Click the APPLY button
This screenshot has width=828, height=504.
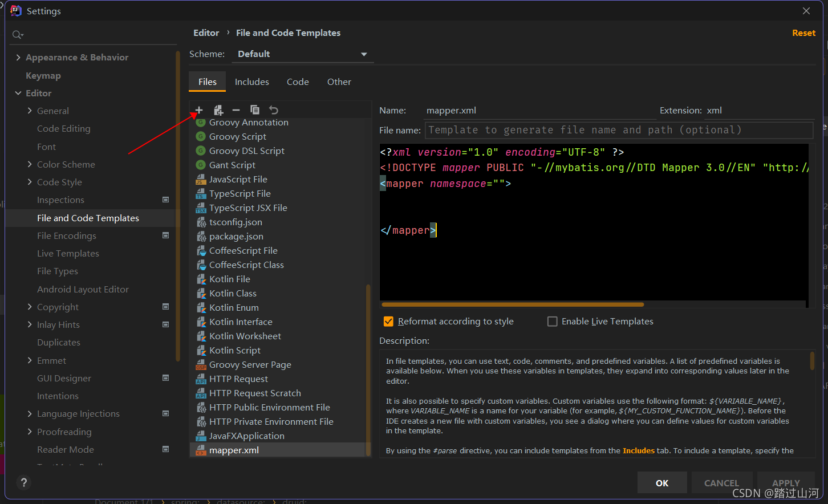coord(786,483)
